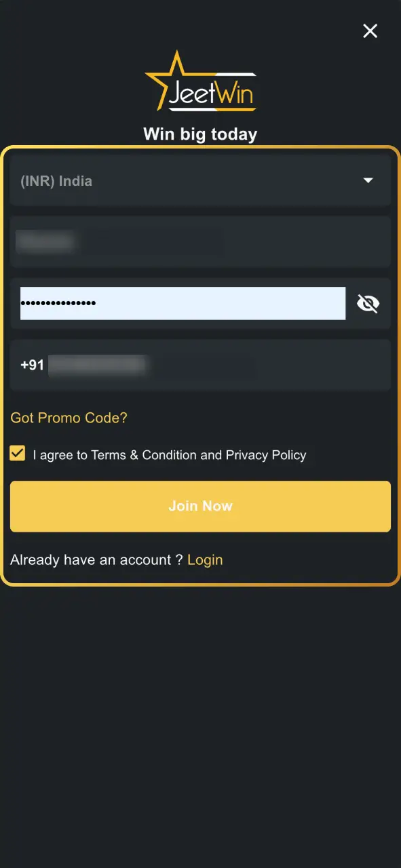Click the empty dark area below the form
The image size is (401, 868).
[x=200, y=726]
